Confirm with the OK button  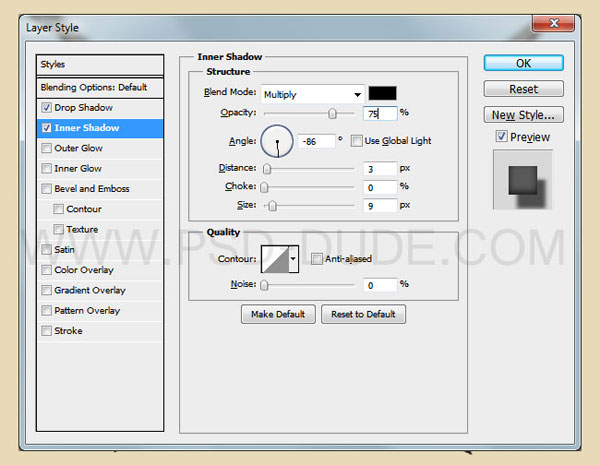point(523,63)
